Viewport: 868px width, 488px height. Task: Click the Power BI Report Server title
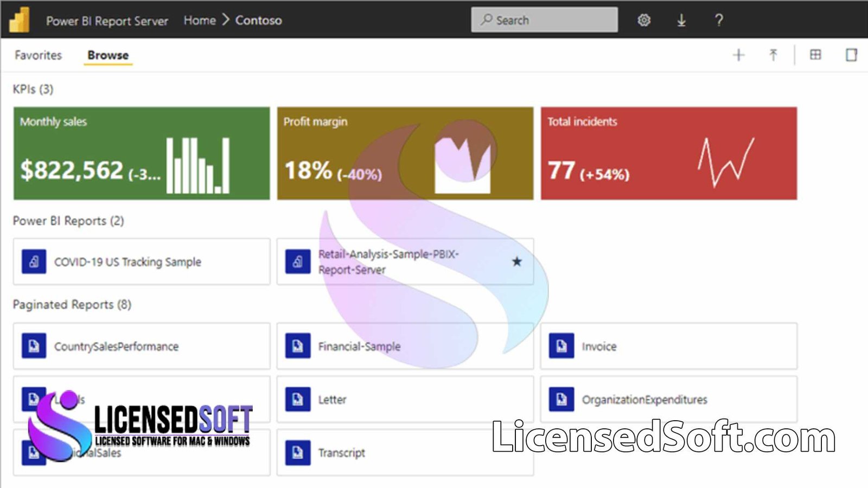coord(107,21)
